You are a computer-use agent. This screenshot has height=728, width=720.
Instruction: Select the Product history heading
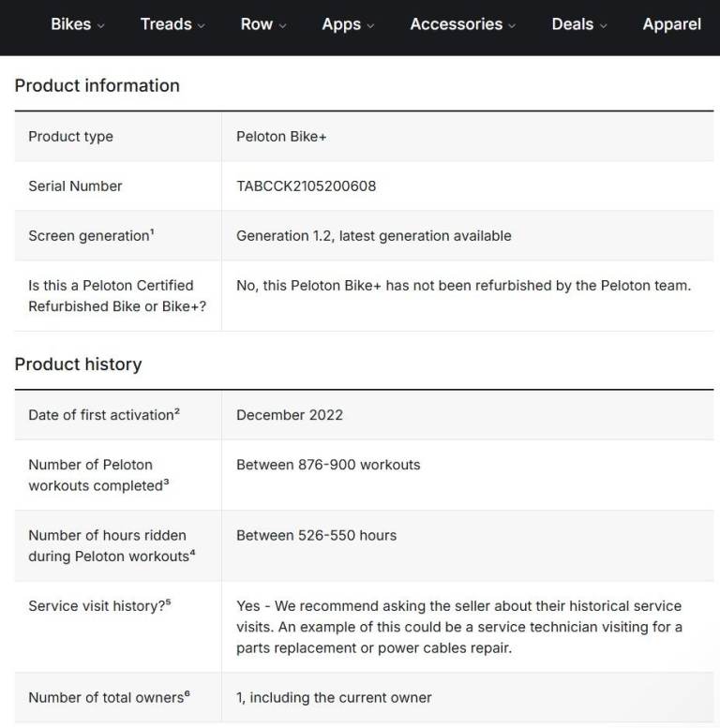pos(78,364)
